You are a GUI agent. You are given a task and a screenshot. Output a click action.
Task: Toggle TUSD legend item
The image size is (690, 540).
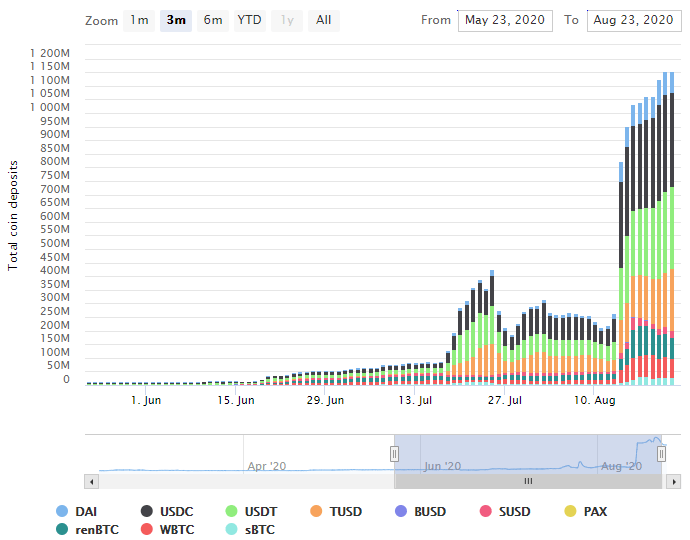(x=336, y=511)
